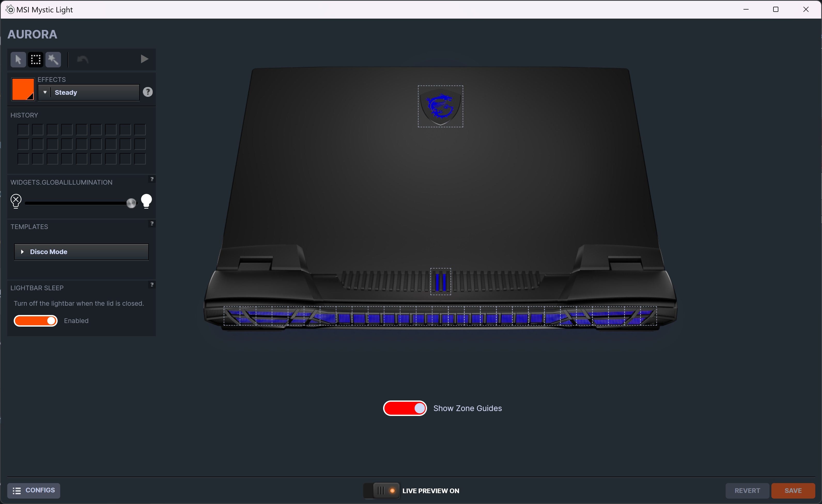Screen dimensions: 822x504
Task: Open the Steady effects dropdown
Action: point(88,92)
